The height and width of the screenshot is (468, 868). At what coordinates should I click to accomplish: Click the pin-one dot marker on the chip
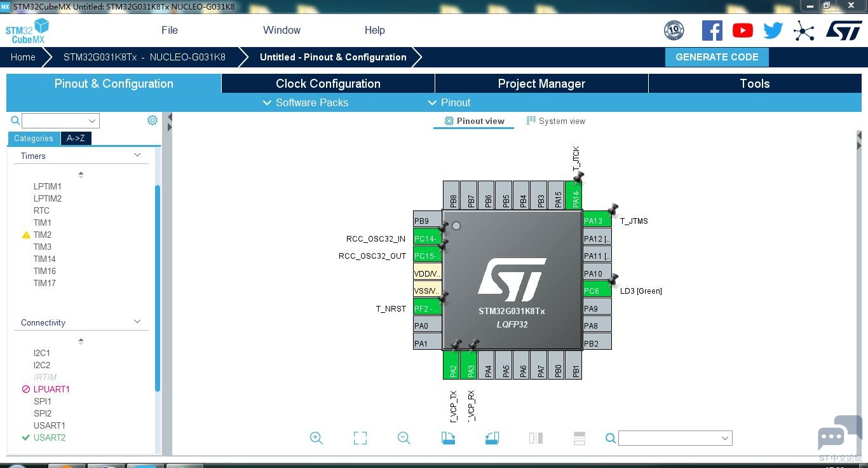tap(456, 226)
